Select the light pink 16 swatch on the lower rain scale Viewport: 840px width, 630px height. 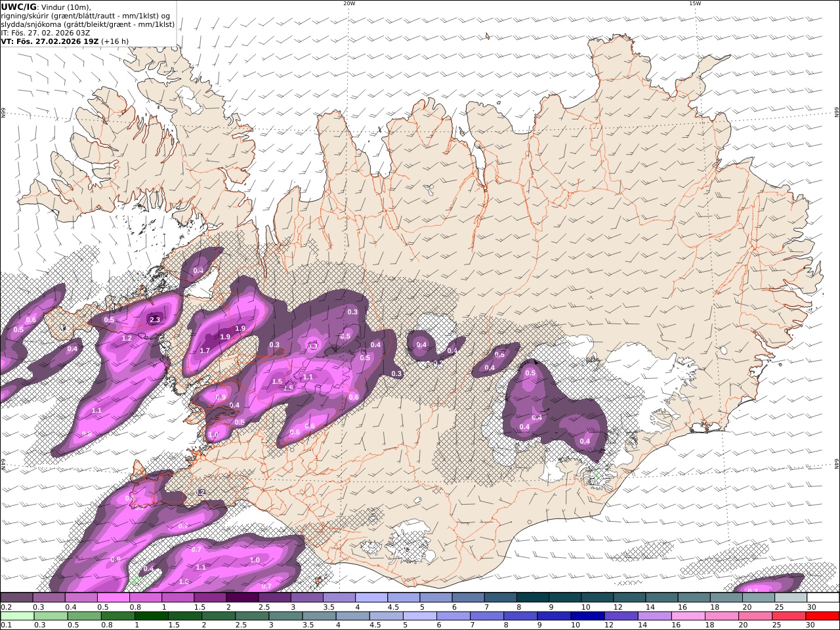click(688, 616)
